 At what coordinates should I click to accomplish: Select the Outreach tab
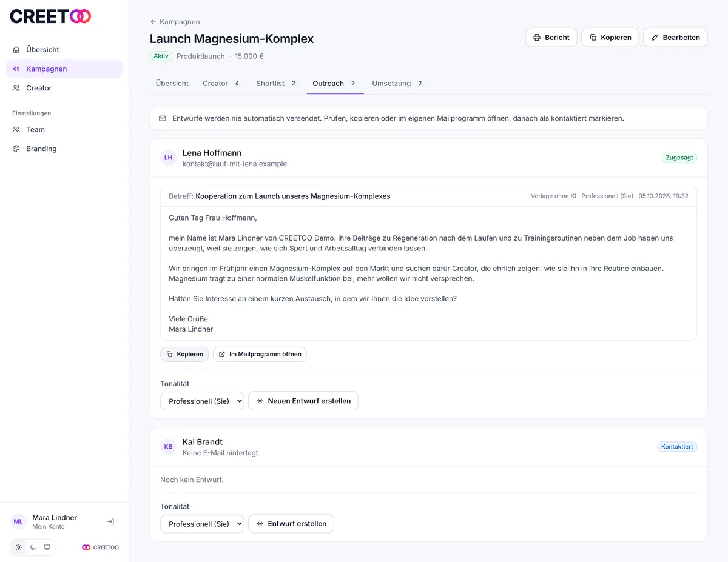click(x=335, y=84)
